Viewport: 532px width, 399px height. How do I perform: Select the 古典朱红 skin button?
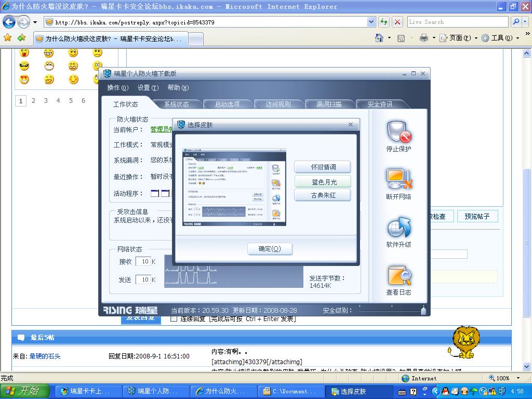click(x=323, y=195)
